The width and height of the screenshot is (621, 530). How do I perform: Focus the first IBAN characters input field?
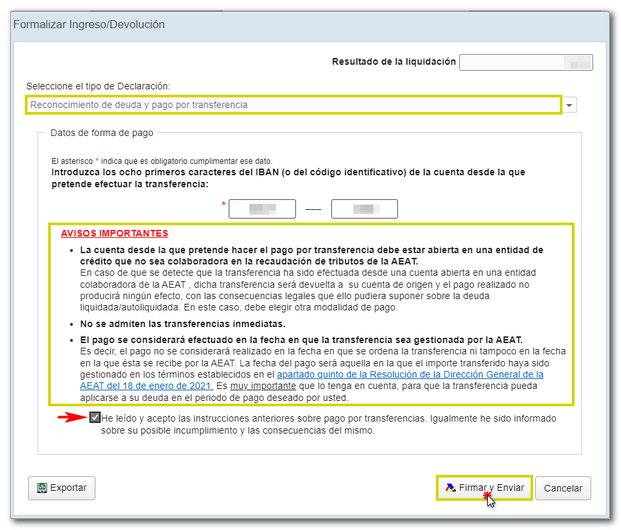pyautogui.click(x=262, y=209)
